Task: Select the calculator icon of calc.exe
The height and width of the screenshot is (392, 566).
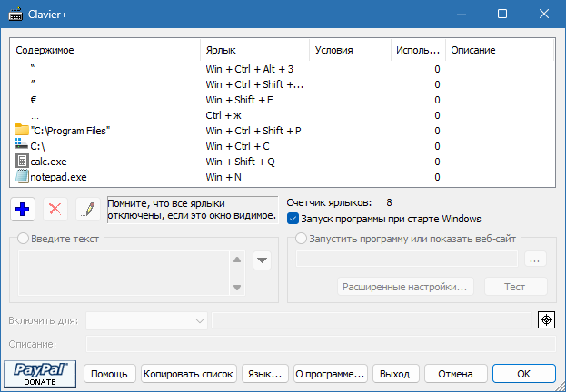Action: 22,162
